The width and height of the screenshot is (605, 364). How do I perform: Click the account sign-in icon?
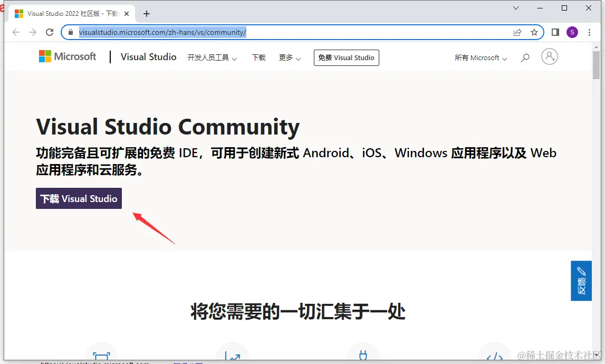[550, 57]
